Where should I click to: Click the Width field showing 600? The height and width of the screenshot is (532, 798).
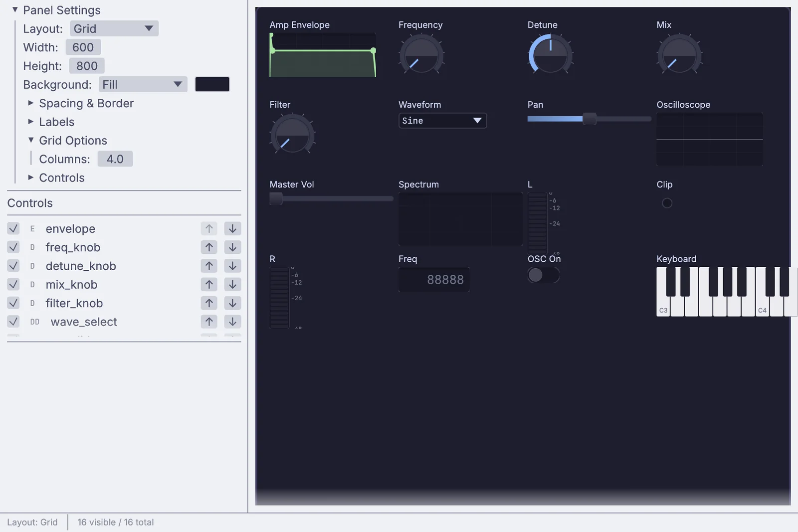click(x=83, y=47)
